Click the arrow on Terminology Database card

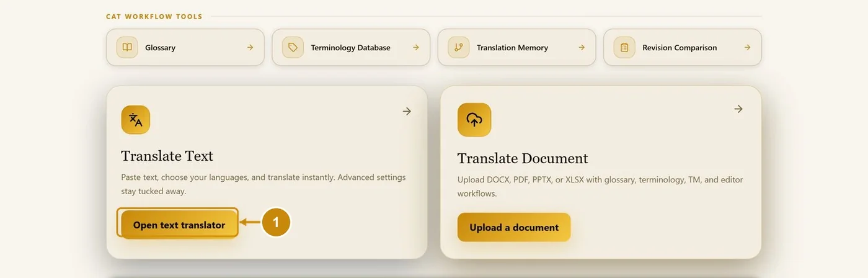pyautogui.click(x=416, y=47)
